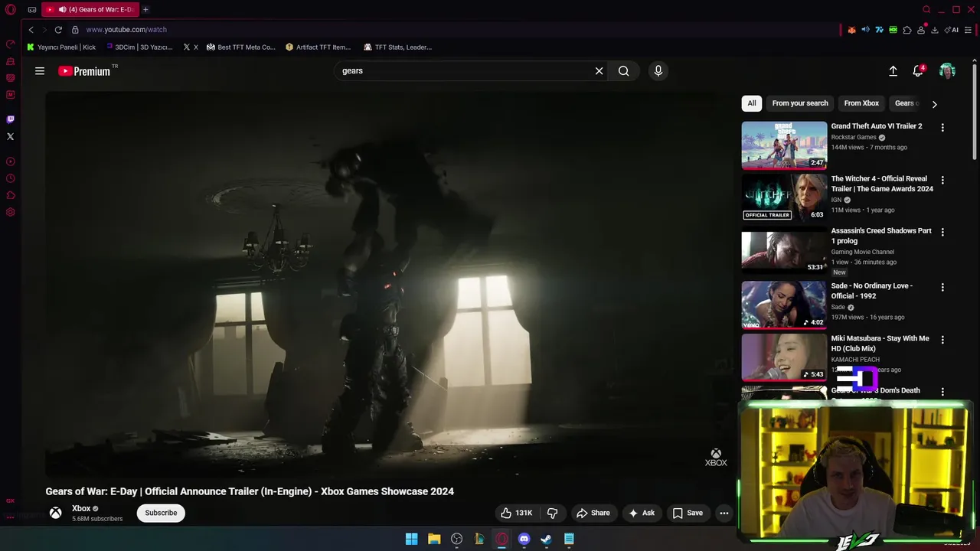Open Yayıncı Paneli Kick bookmark

(61, 47)
